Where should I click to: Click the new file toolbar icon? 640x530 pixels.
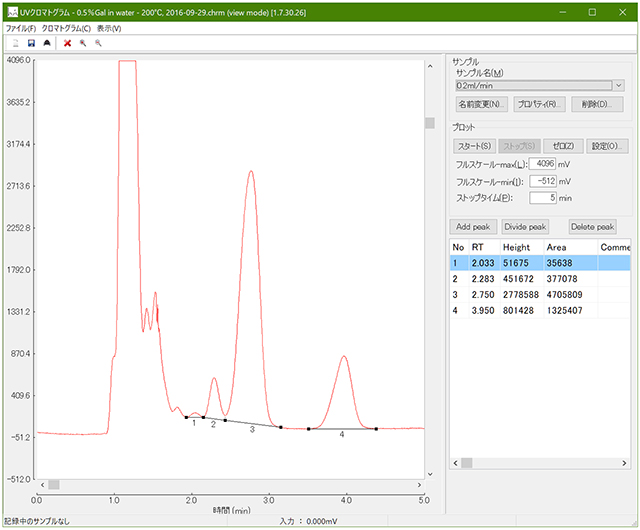(15, 44)
